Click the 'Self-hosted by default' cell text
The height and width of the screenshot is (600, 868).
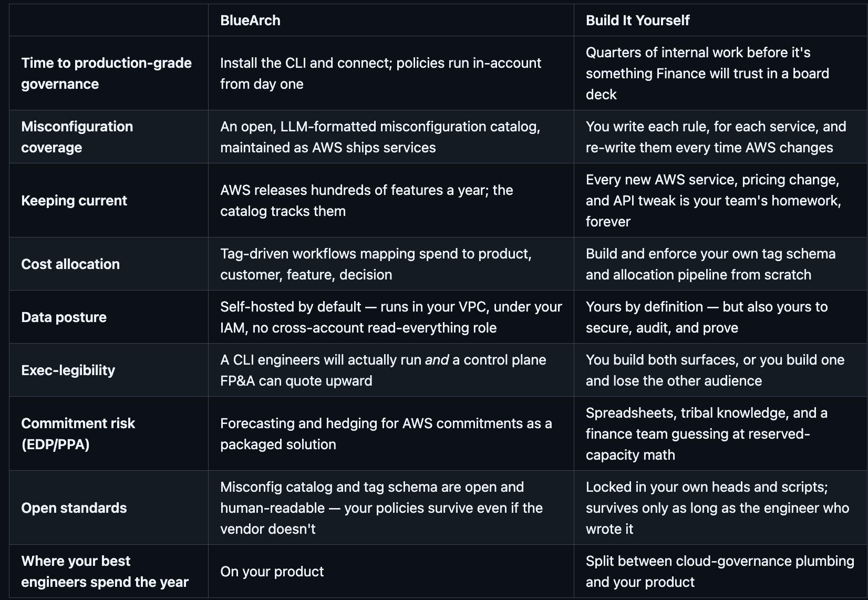point(391,317)
